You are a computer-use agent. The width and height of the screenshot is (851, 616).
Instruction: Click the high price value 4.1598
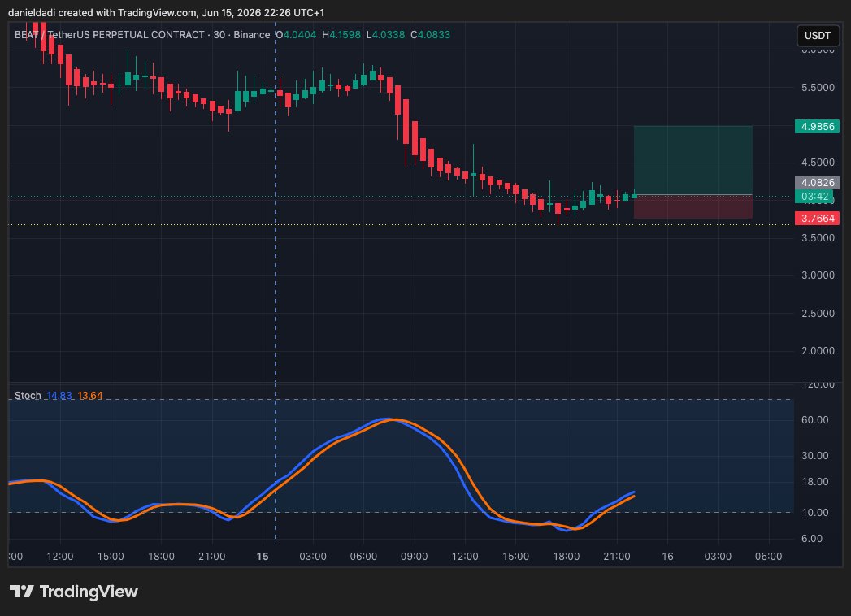(345, 35)
